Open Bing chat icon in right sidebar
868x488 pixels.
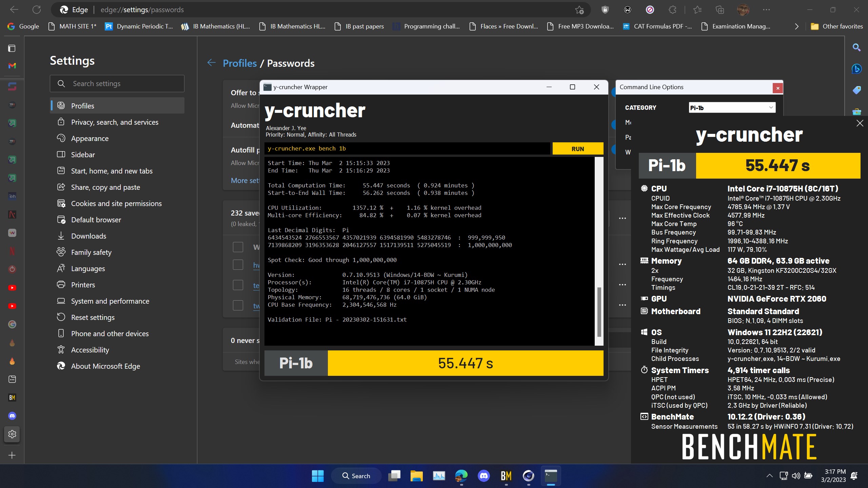856,69
